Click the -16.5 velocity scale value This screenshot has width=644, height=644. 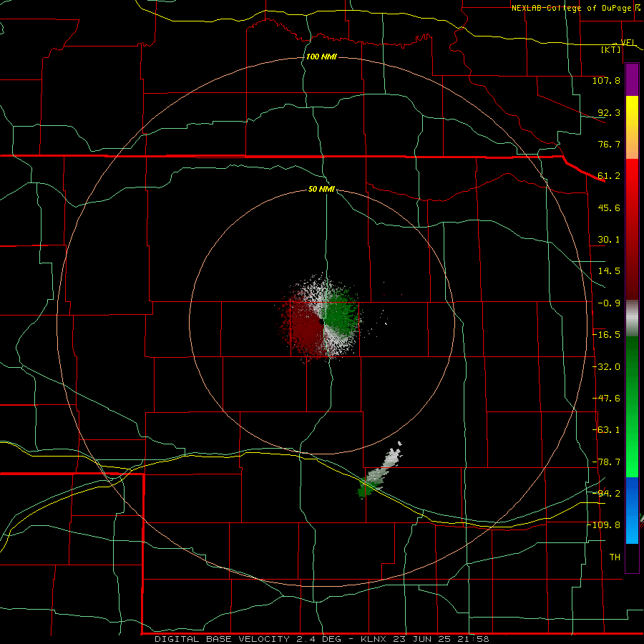click(607, 335)
